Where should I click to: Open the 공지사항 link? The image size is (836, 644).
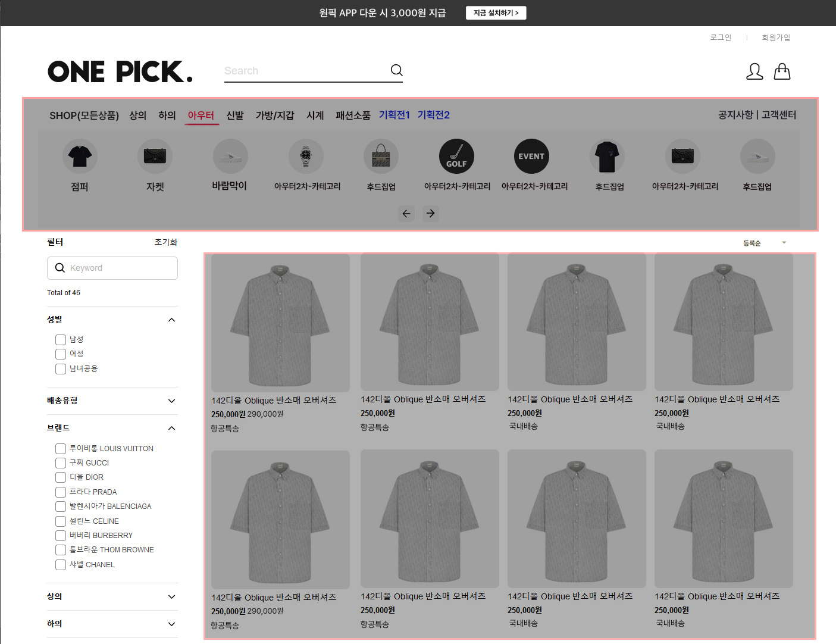[x=735, y=115]
